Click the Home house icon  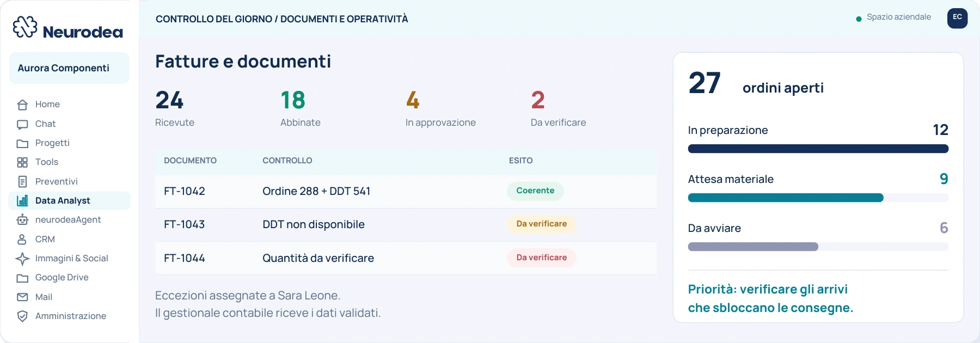pos(22,105)
